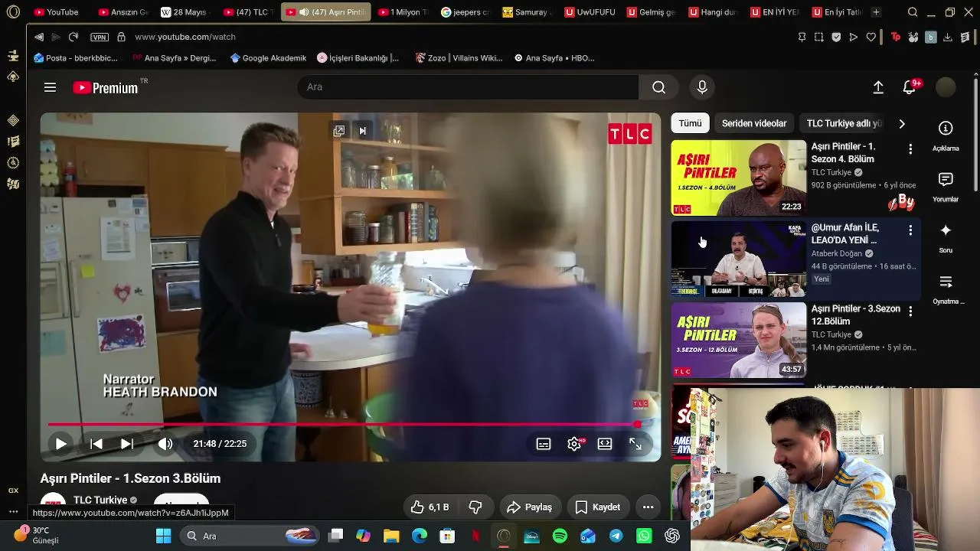This screenshot has width=980, height=551.
Task: Click the Paylaş share button
Action: (531, 507)
